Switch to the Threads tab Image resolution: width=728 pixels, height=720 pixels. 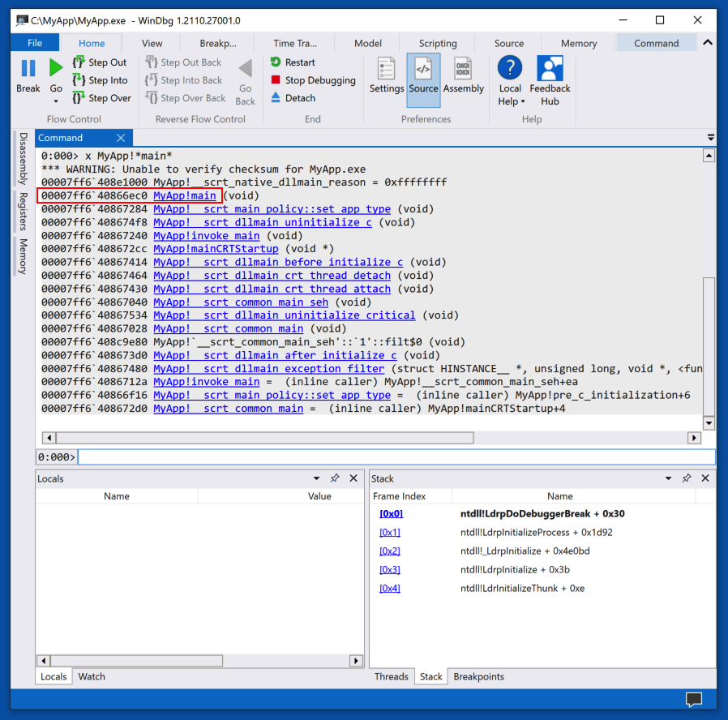pos(391,676)
